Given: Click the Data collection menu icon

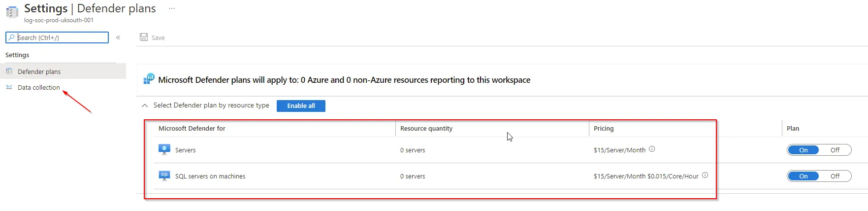Looking at the screenshot, I should coord(9,87).
